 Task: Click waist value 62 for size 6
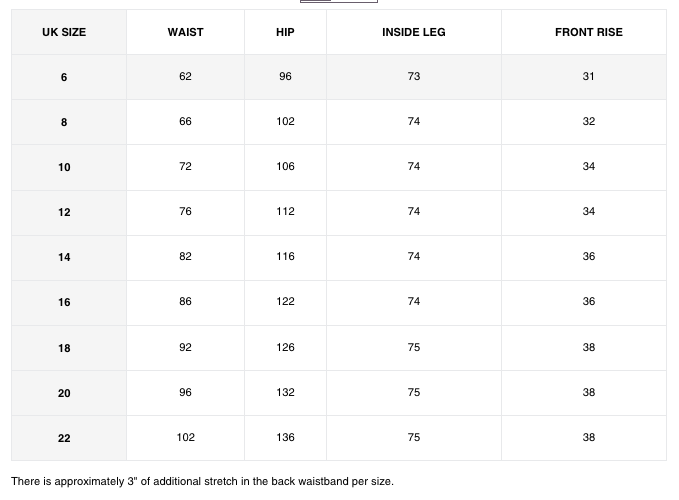click(185, 76)
